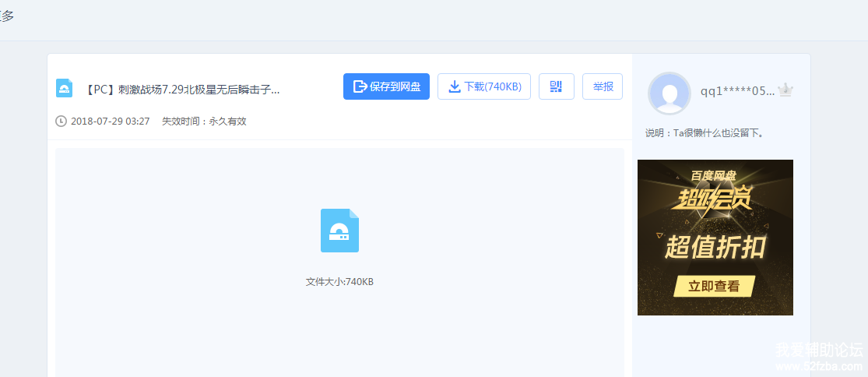Viewport: 868px width, 377px height.
Task: Click the date text 2018-07-29 03:27
Action: (x=111, y=122)
